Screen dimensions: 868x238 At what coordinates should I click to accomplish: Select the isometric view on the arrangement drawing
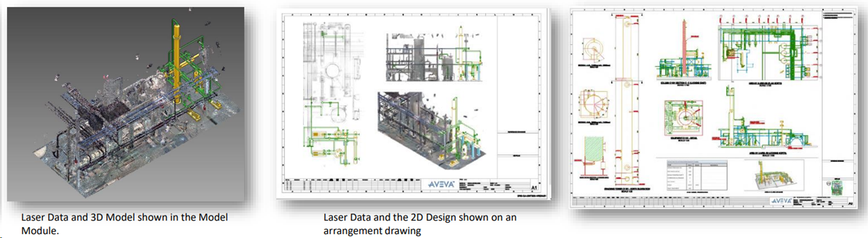(x=434, y=124)
